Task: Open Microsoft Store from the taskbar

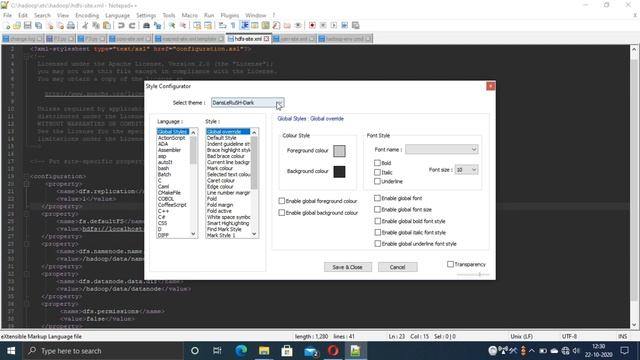Action: (x=287, y=351)
